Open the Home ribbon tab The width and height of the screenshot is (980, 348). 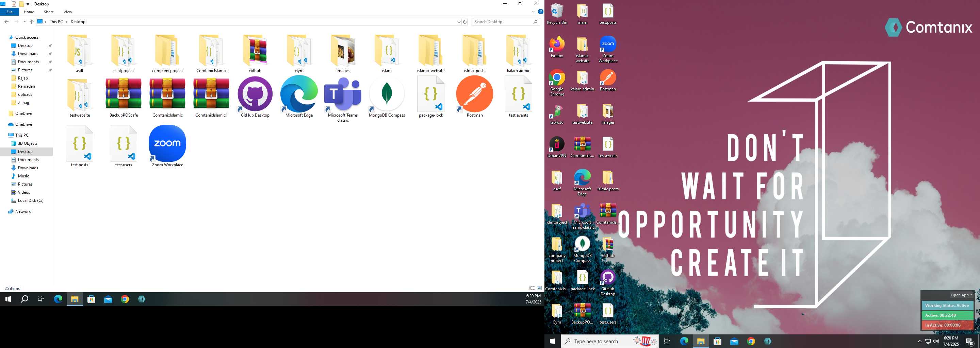pyautogui.click(x=29, y=12)
